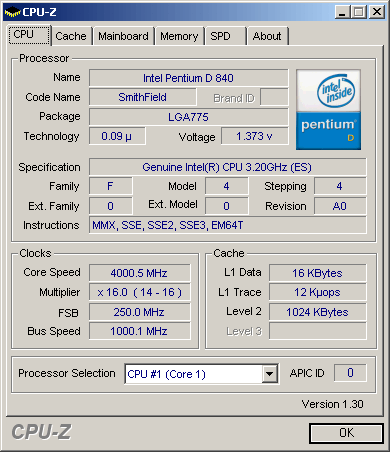Screen dimensions: 390x452
Task: Click the empty Level 3 cache field
Action: click(x=318, y=331)
